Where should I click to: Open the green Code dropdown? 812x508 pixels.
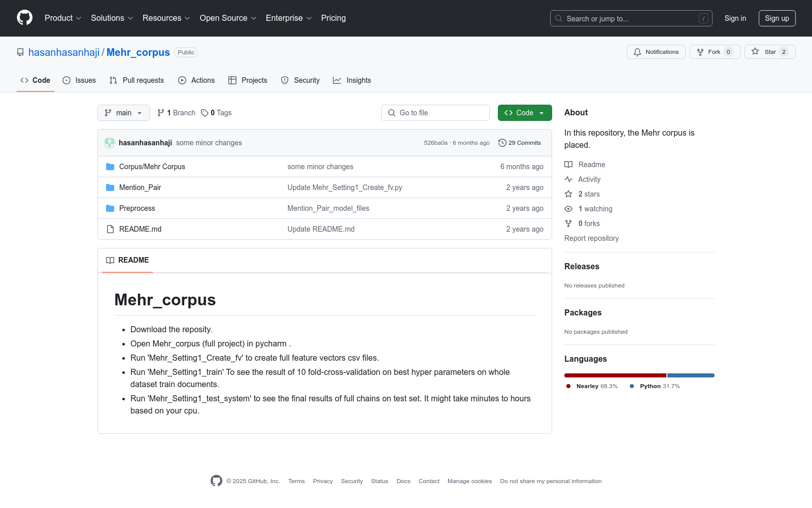tap(525, 113)
